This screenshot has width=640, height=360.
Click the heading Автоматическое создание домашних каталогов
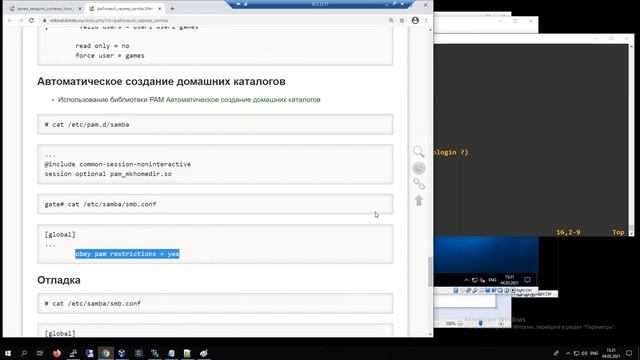point(161,81)
